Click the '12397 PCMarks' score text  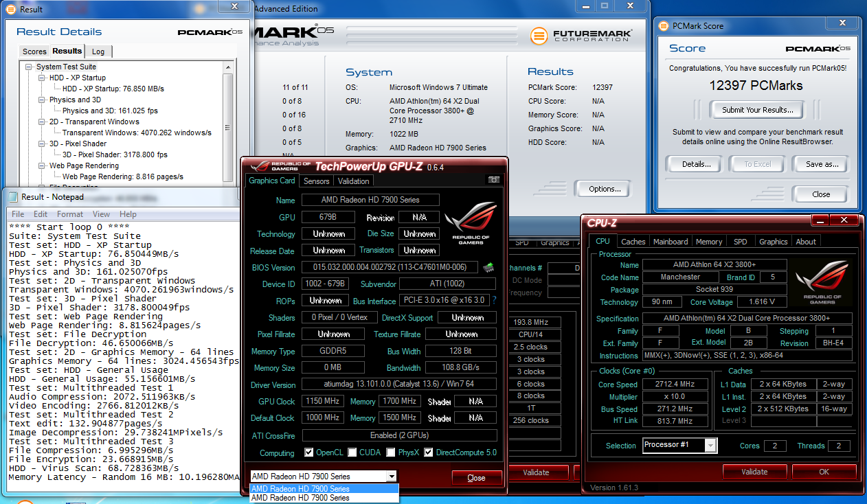(756, 86)
